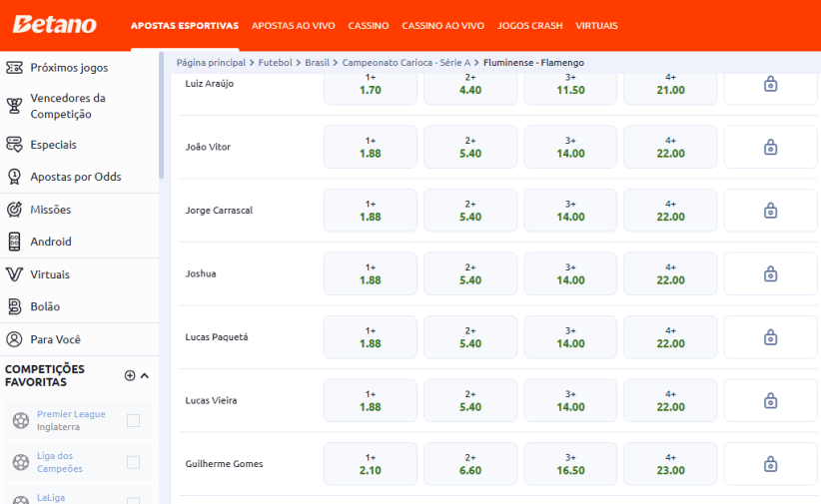The image size is (821, 504).
Task: Click the sidebar vertical scrollbar
Action: point(162,120)
